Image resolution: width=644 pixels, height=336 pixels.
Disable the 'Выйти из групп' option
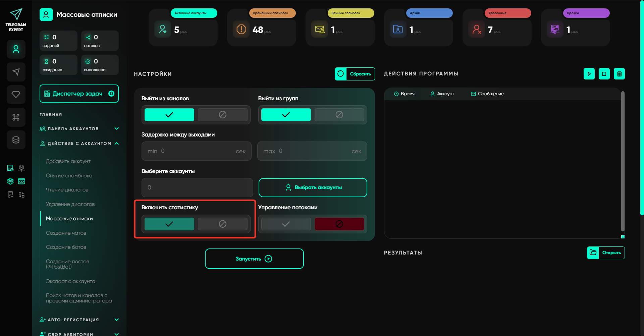(339, 115)
